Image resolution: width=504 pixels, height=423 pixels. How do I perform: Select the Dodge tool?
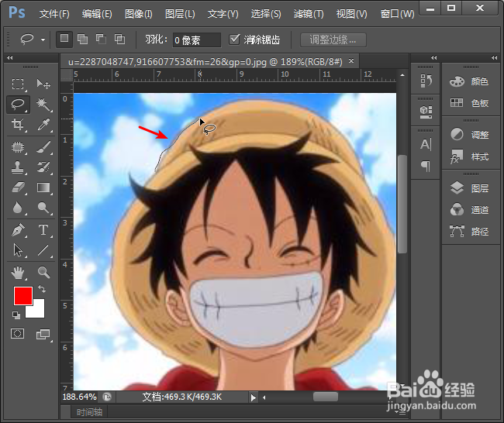43,208
